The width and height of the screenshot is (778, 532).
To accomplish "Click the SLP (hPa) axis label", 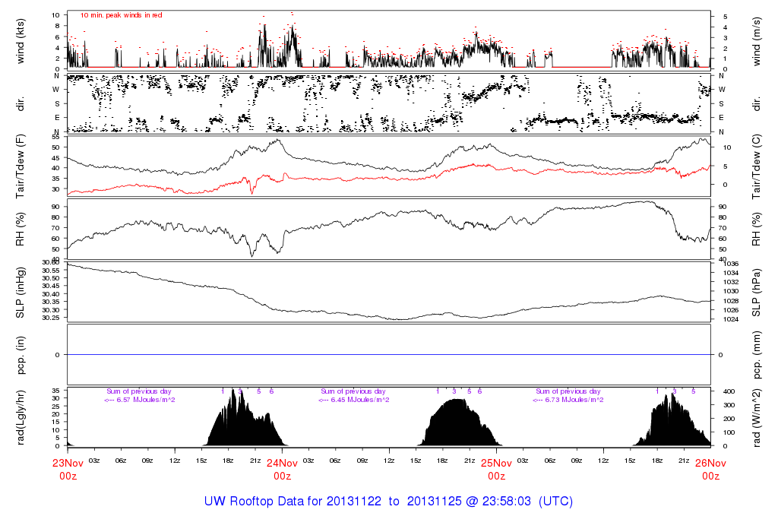I will (x=756, y=291).
